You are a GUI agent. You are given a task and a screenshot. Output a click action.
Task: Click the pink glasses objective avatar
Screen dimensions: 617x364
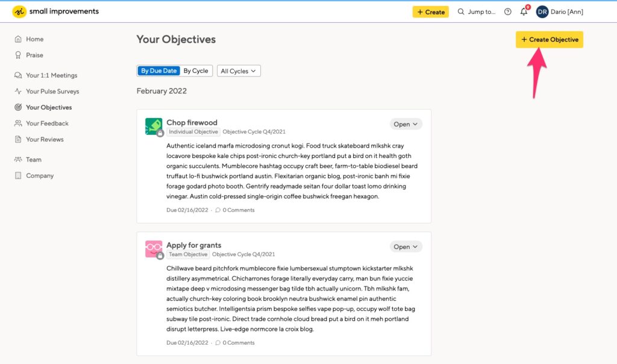(x=154, y=249)
